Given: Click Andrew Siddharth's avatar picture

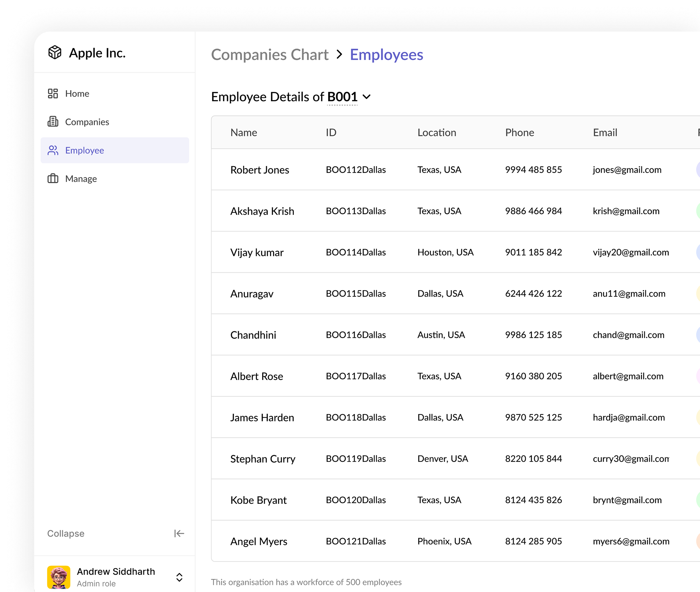Looking at the screenshot, I should (x=59, y=577).
